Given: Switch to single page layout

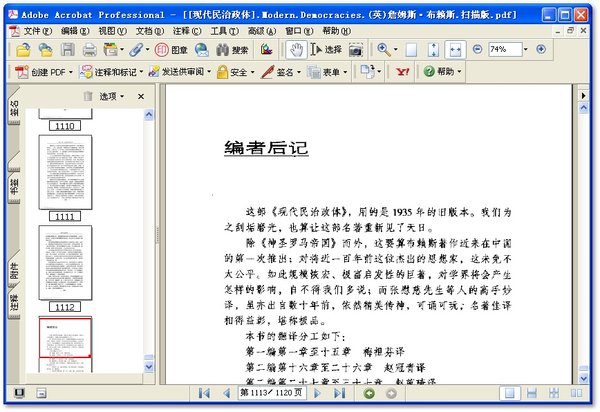Looking at the screenshot, I should tap(509, 393).
